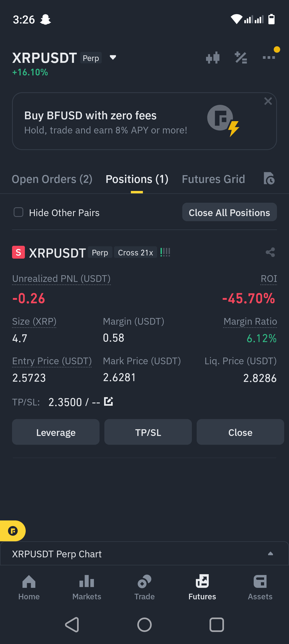Image resolution: width=289 pixels, height=644 pixels.
Task: Expand the XRPUSDT pair selector dropdown arrow
Action: tap(113, 57)
